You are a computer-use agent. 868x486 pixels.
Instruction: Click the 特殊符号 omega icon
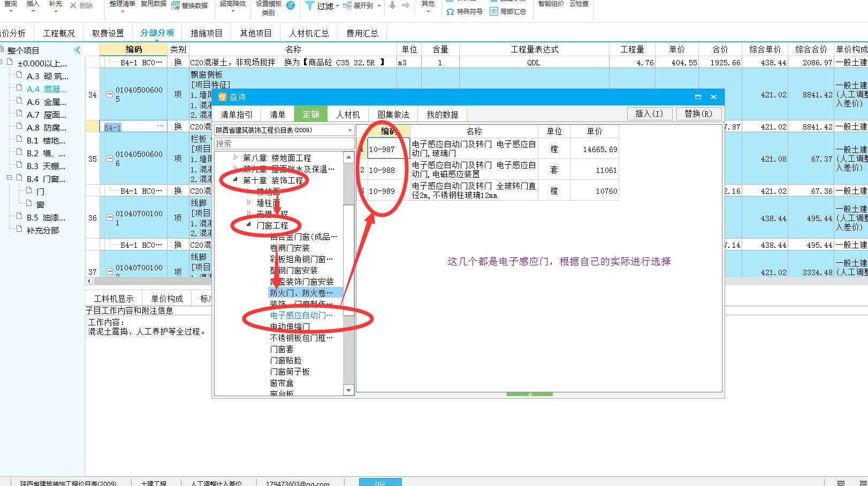click(450, 11)
